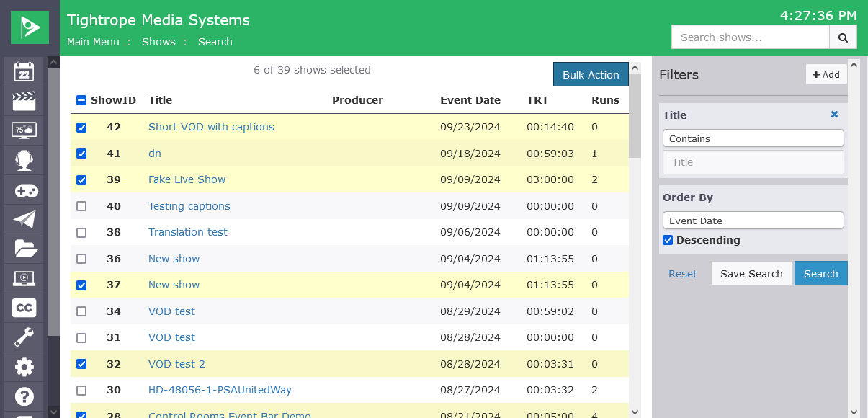868x418 pixels.
Task: Open the Contains filter condition dropdown
Action: [x=753, y=138]
